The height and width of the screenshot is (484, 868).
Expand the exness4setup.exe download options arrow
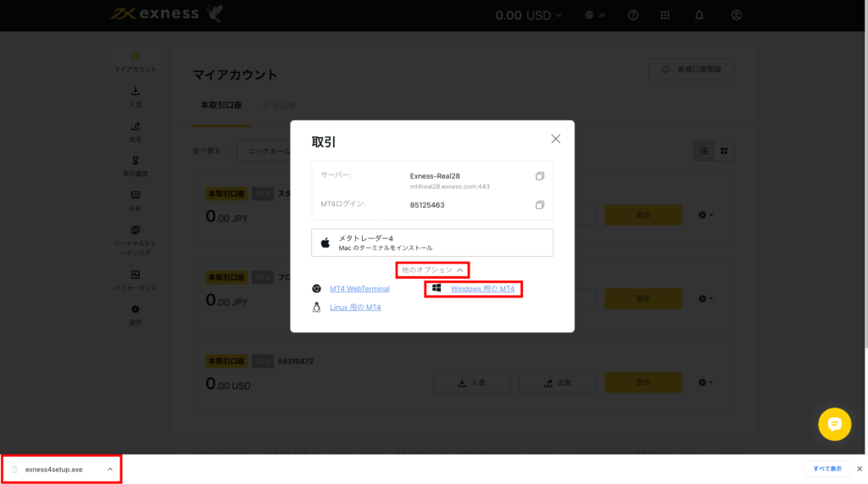pos(110,470)
